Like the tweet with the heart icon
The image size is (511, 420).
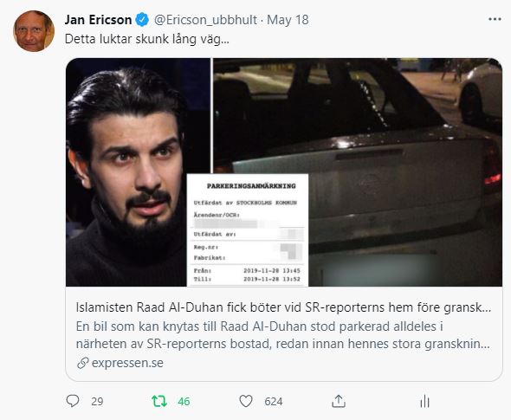coord(246,401)
